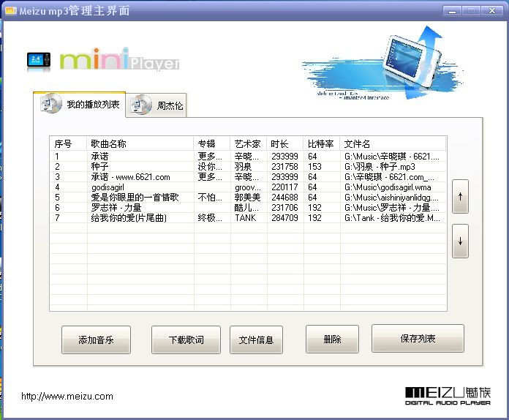
Task: Sort by the 文件名 column header
Action: [x=393, y=143]
